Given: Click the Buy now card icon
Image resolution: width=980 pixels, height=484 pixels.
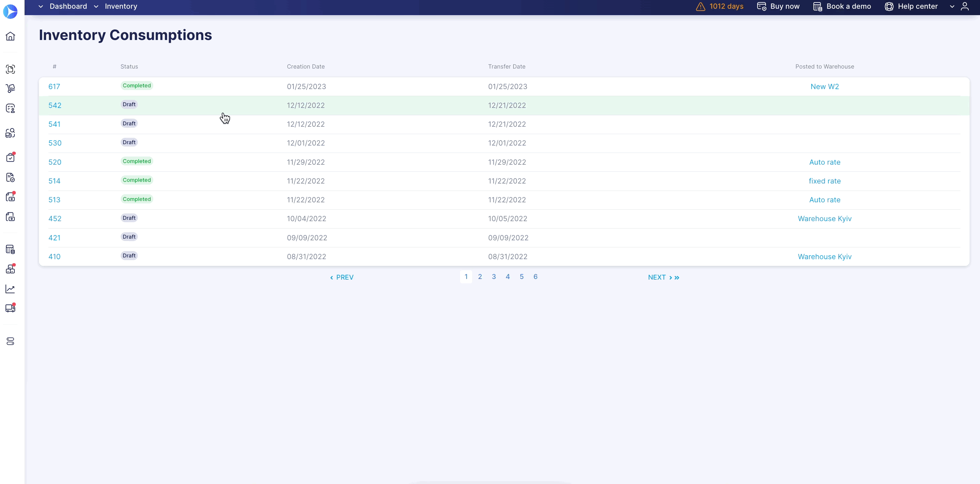Looking at the screenshot, I should point(761,6).
